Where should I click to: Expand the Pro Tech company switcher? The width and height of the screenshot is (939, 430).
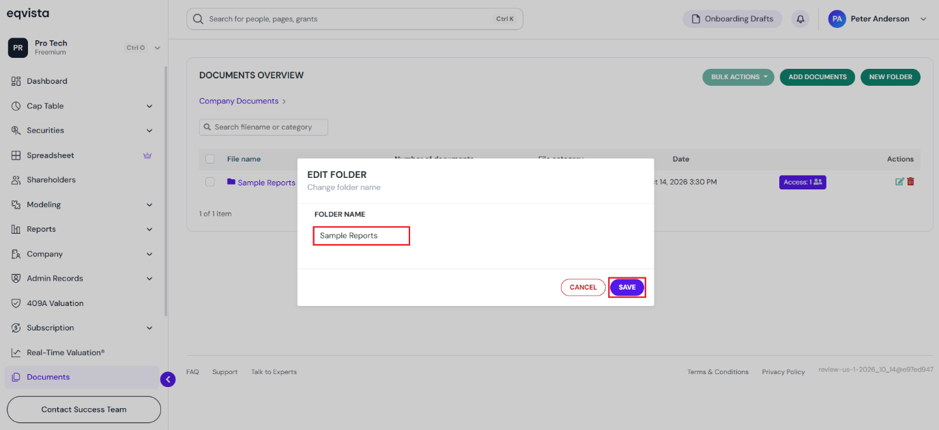[157, 48]
